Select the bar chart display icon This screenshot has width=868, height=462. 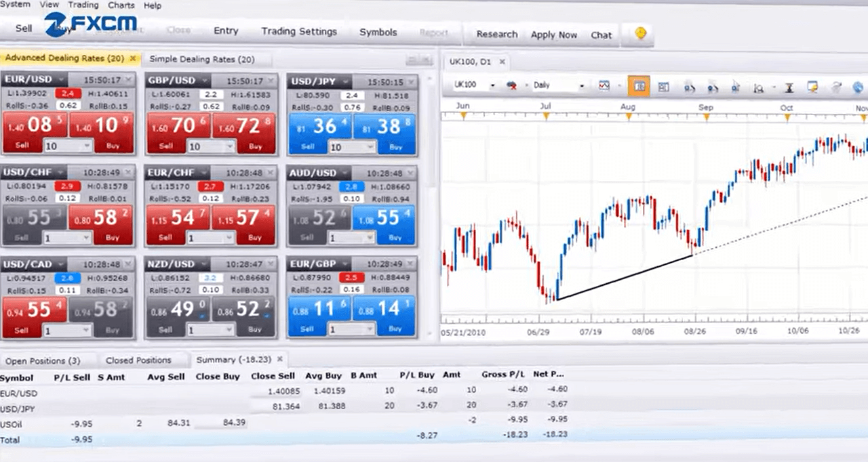[663, 87]
